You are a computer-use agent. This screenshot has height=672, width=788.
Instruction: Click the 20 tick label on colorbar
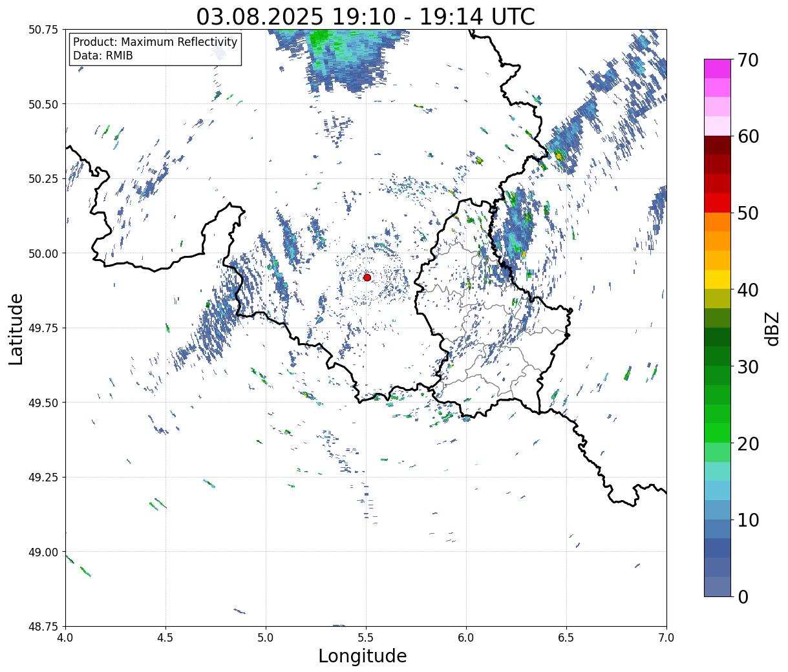coord(747,443)
